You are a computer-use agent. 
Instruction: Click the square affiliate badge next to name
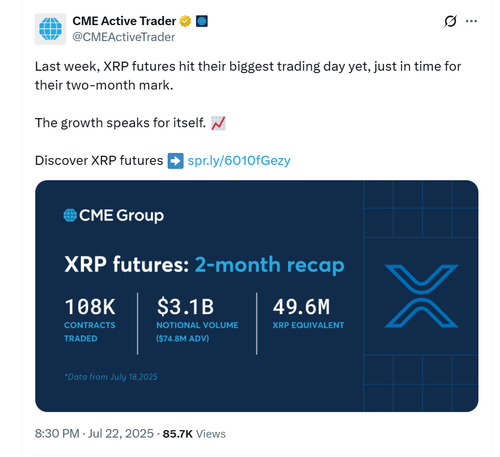(202, 21)
